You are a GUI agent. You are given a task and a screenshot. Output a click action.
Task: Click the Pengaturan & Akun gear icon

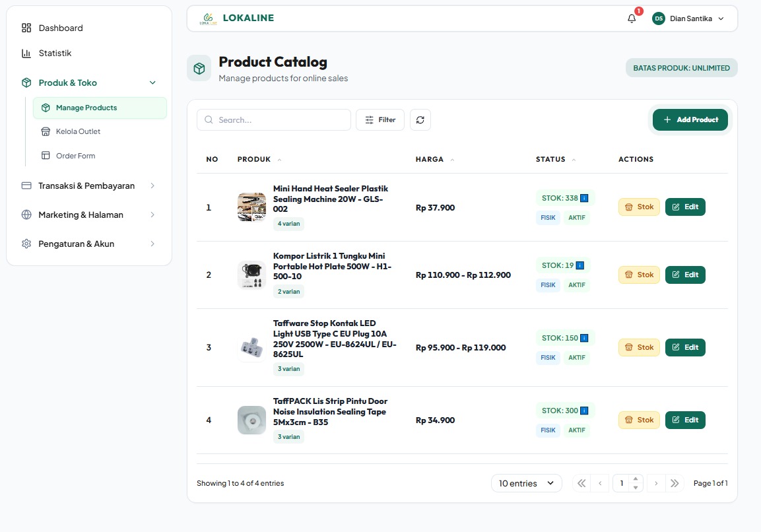tap(26, 244)
